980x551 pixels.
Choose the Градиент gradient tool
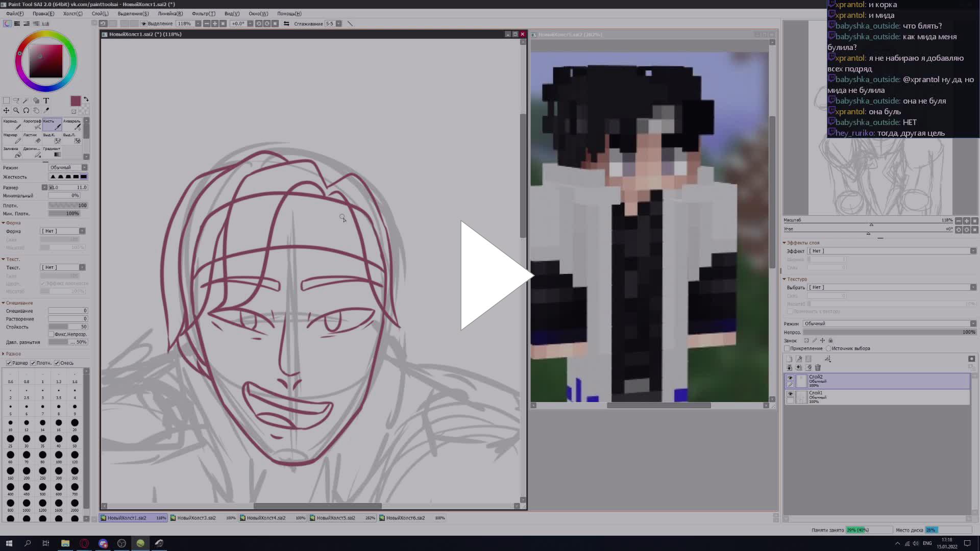[x=52, y=152]
